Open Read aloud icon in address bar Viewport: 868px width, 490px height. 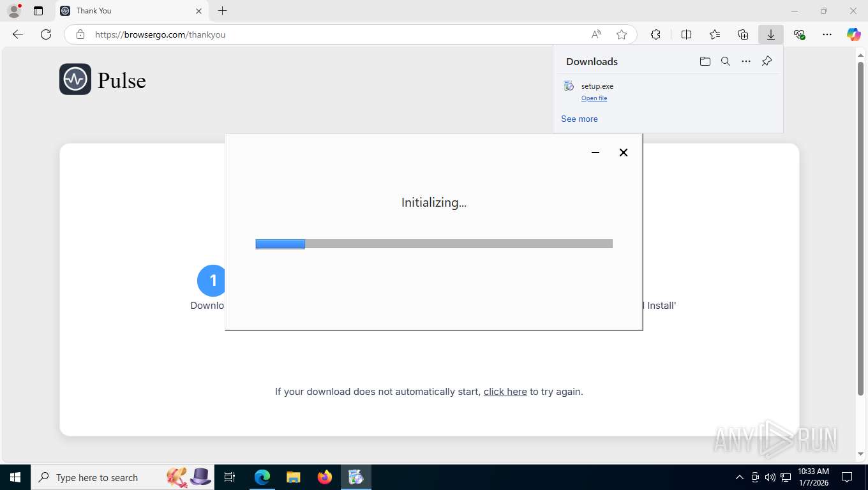(596, 34)
